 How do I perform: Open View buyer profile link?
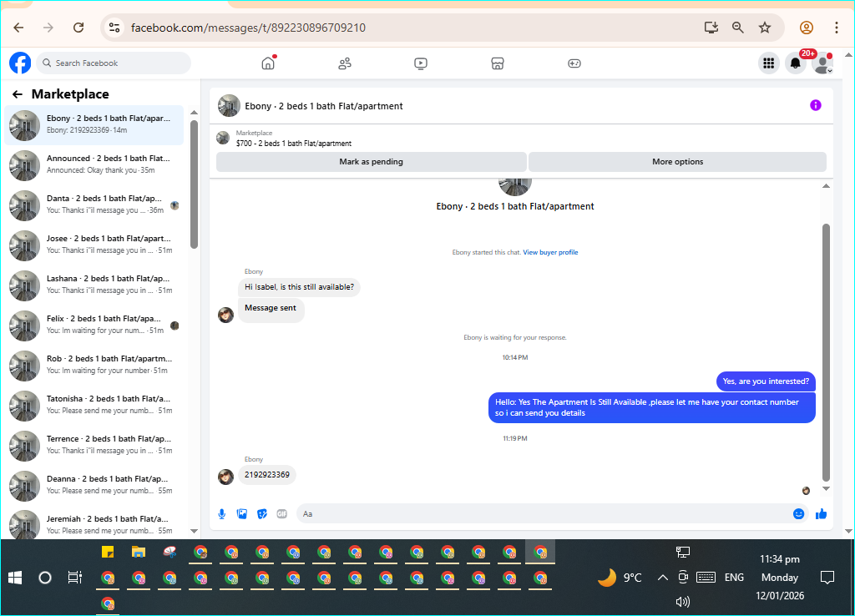(x=550, y=252)
